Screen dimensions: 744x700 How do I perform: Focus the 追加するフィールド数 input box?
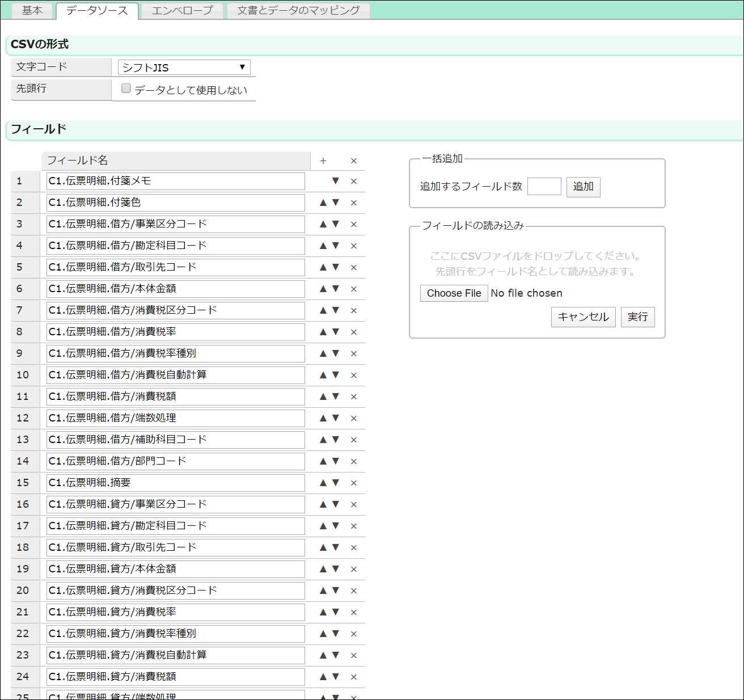[x=544, y=187]
